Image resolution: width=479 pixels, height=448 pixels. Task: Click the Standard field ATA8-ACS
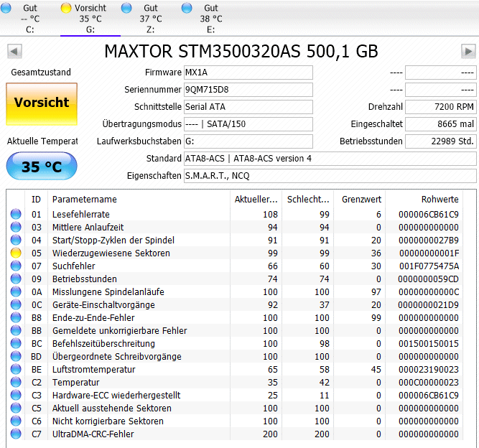(x=330, y=159)
